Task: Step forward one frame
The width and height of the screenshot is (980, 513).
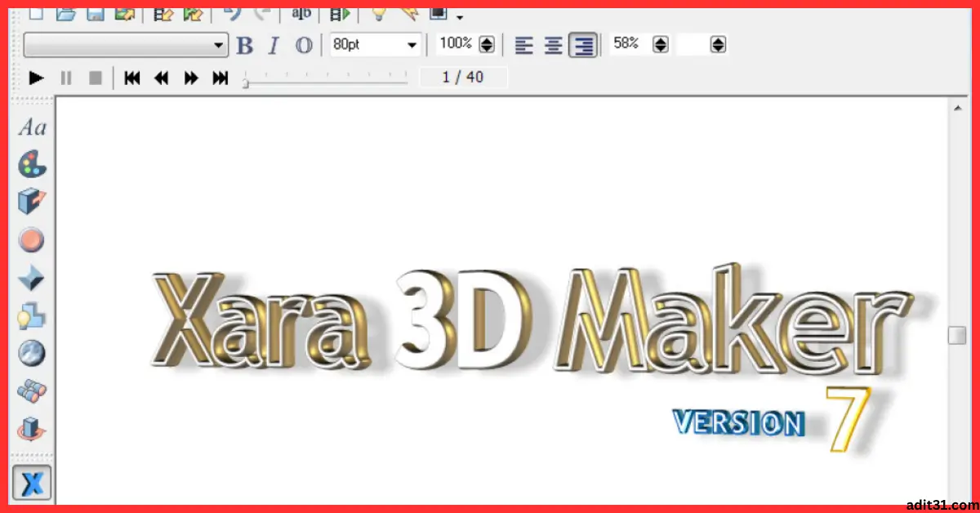Action: click(x=191, y=78)
